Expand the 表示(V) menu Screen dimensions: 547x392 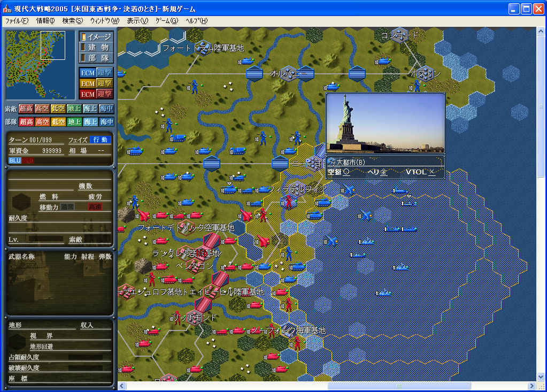point(137,21)
